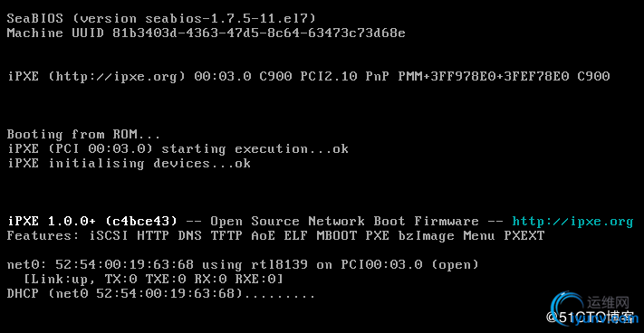The image size is (644, 333).
Task: Click the 'starting execution...ok' text
Action: pos(255,149)
